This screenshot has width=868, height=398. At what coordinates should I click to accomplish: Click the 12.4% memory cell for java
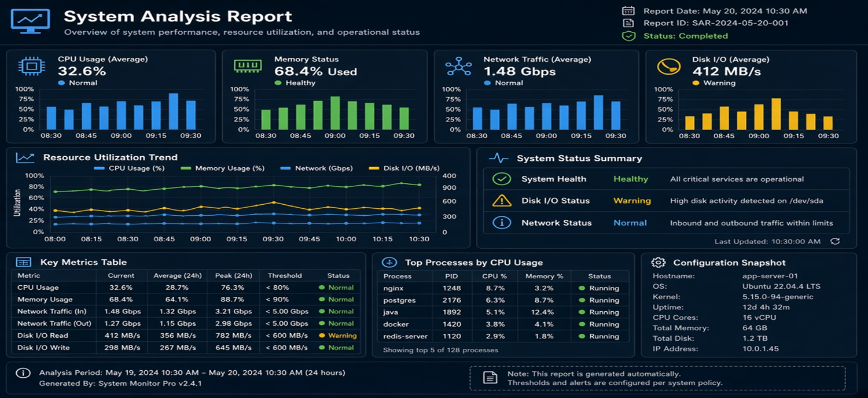point(544,312)
